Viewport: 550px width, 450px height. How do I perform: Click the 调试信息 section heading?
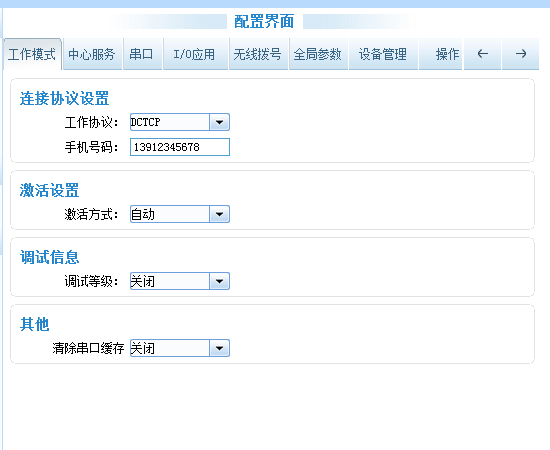(49, 257)
